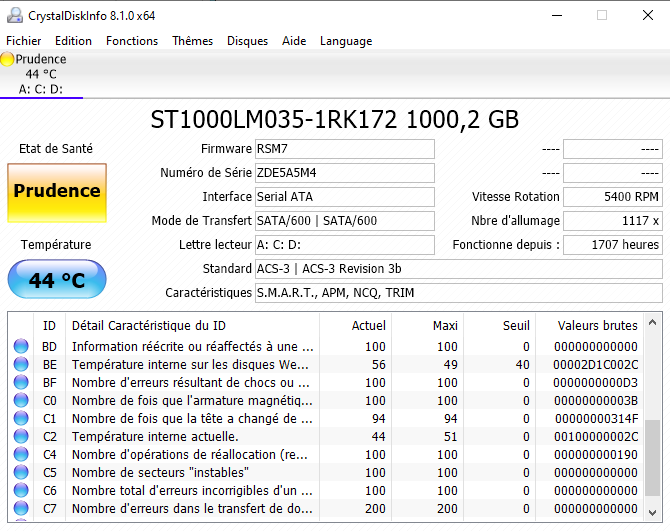Minimize the CrystalDiskInfo window

pos(557,15)
